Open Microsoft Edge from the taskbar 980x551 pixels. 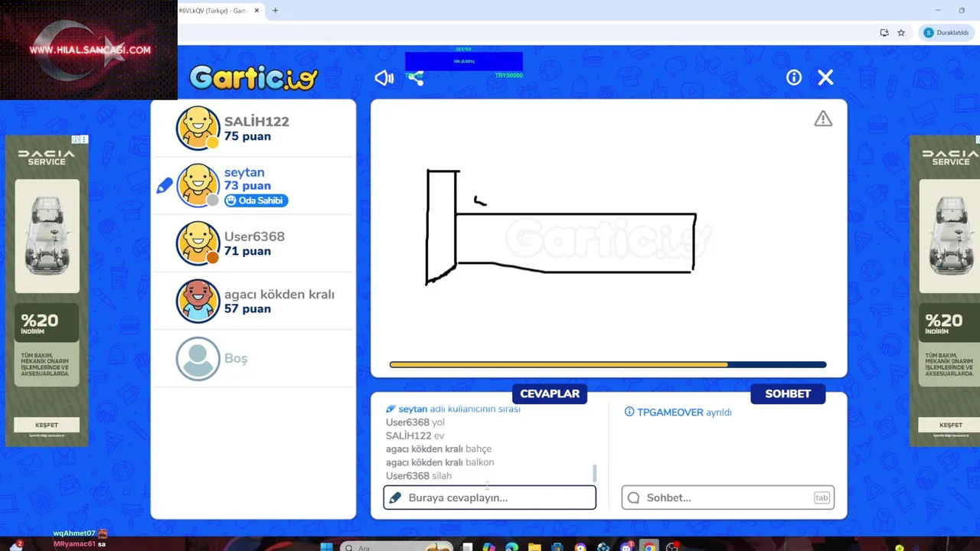[511, 547]
